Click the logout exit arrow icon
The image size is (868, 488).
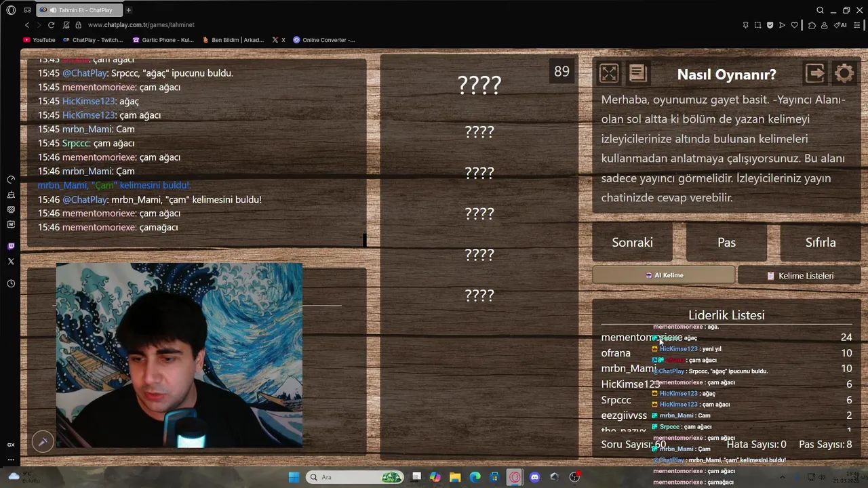(x=815, y=73)
